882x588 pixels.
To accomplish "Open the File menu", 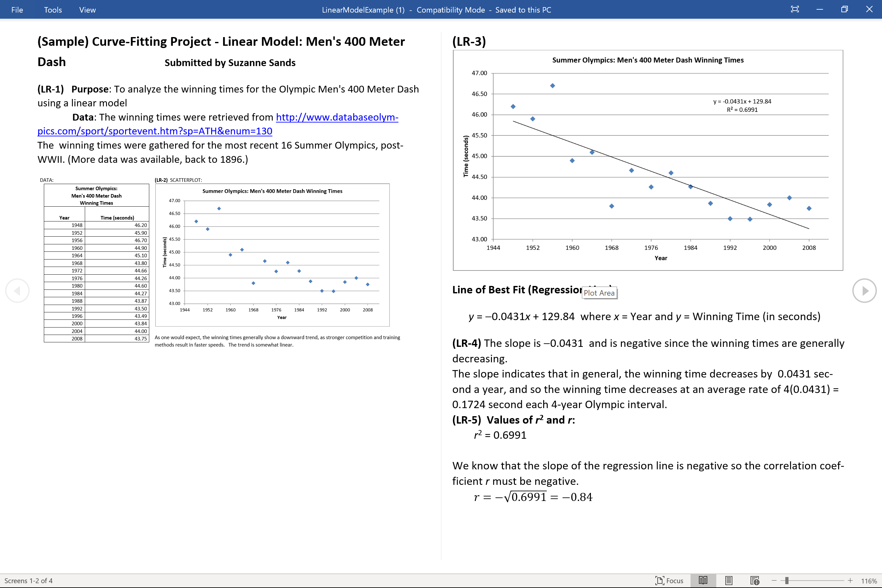I will tap(17, 10).
